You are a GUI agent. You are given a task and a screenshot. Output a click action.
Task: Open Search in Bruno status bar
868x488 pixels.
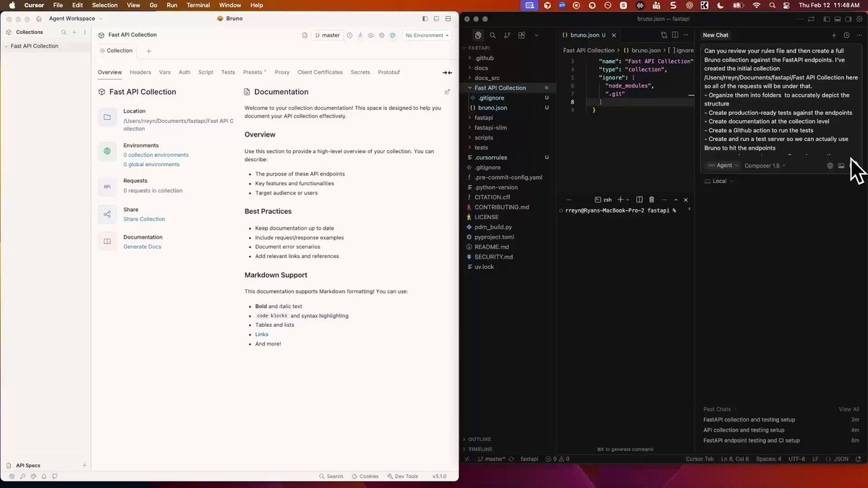click(x=331, y=476)
